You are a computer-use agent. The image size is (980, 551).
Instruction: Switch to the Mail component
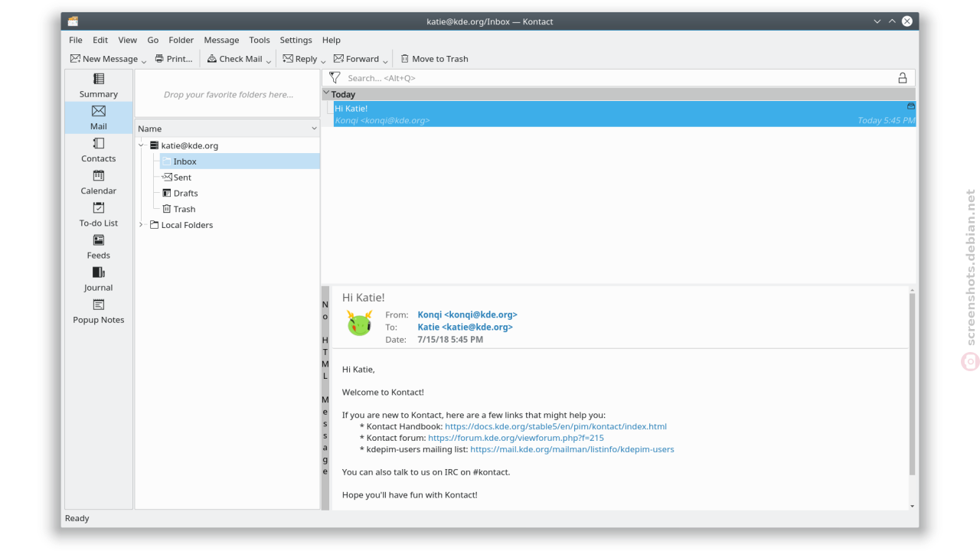coord(98,117)
